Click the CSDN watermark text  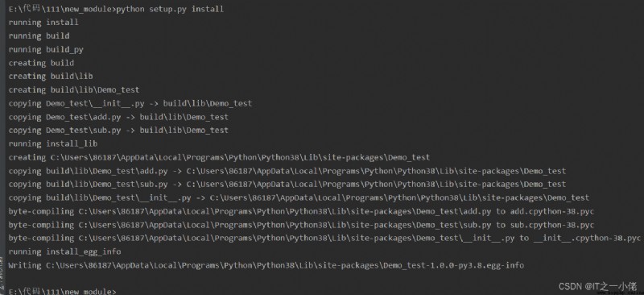pos(597,286)
